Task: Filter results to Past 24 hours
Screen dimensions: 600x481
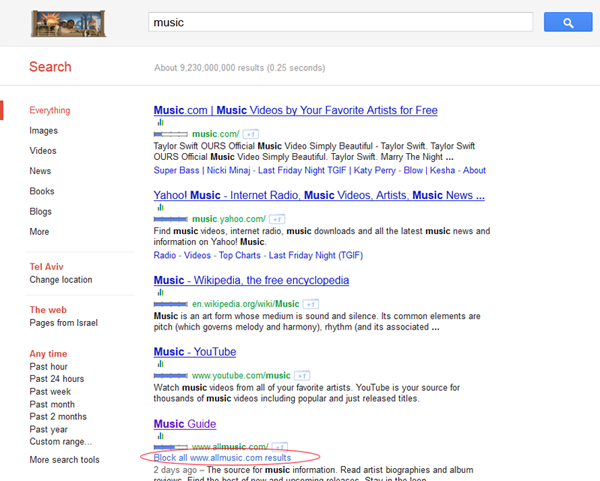Action: point(57,379)
